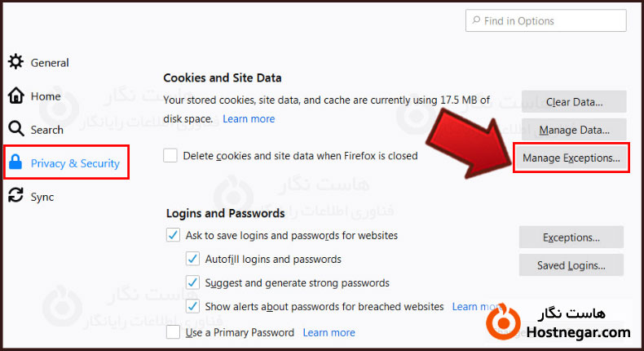This screenshot has width=644, height=351.
Task: Open Learn more link for cookies disk space
Action: click(249, 119)
